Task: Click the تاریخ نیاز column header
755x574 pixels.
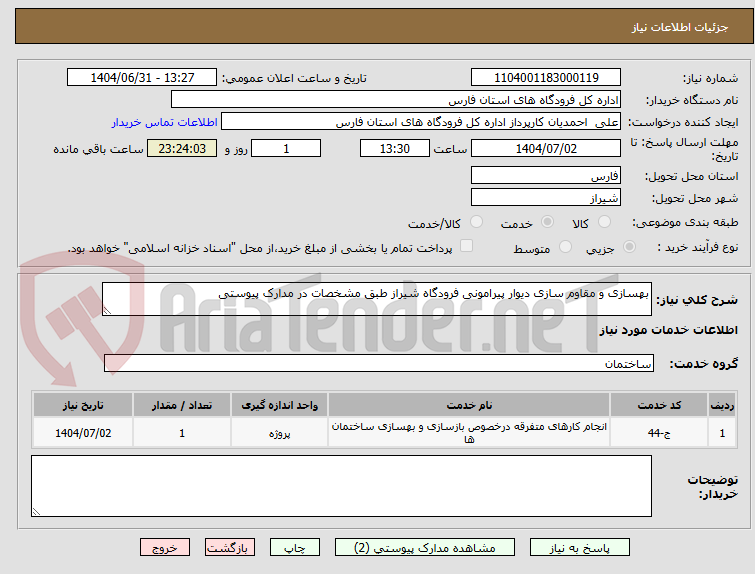Action: [x=83, y=405]
